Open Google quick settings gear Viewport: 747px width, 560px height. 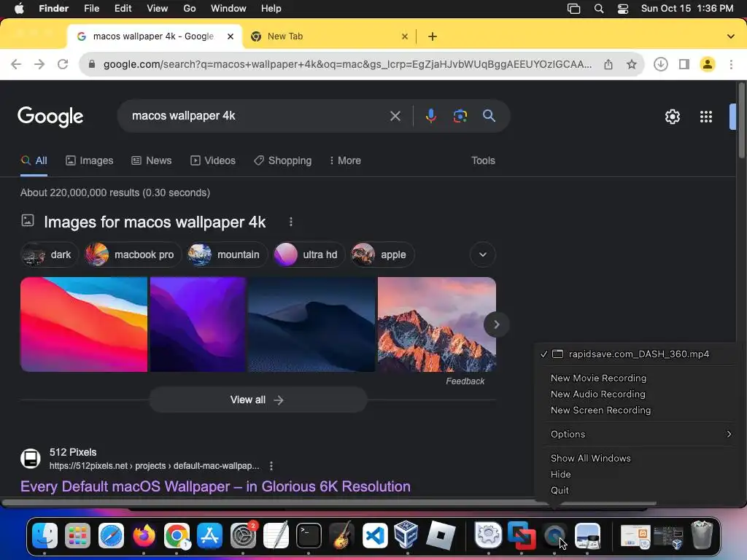click(x=672, y=117)
